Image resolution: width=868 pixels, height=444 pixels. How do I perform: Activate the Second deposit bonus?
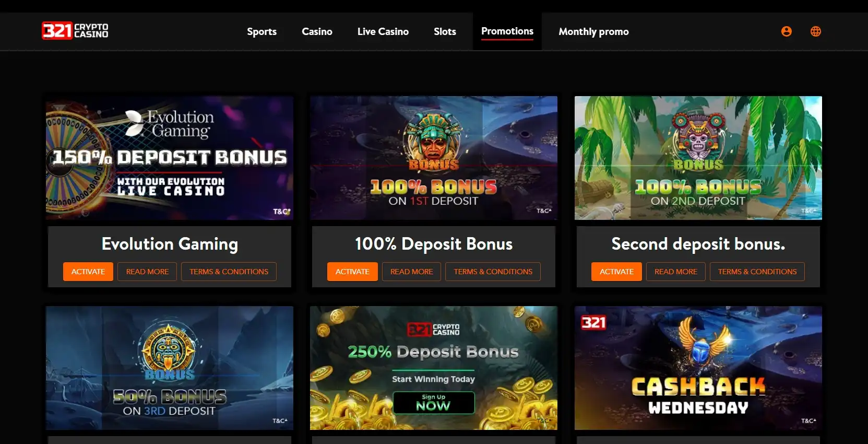click(616, 272)
